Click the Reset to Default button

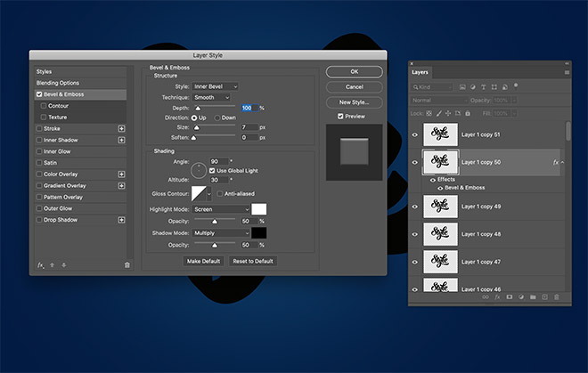tap(254, 261)
